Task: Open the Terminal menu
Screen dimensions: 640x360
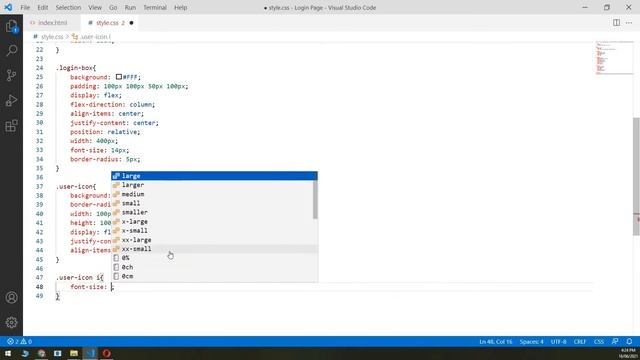Action: [155, 7]
